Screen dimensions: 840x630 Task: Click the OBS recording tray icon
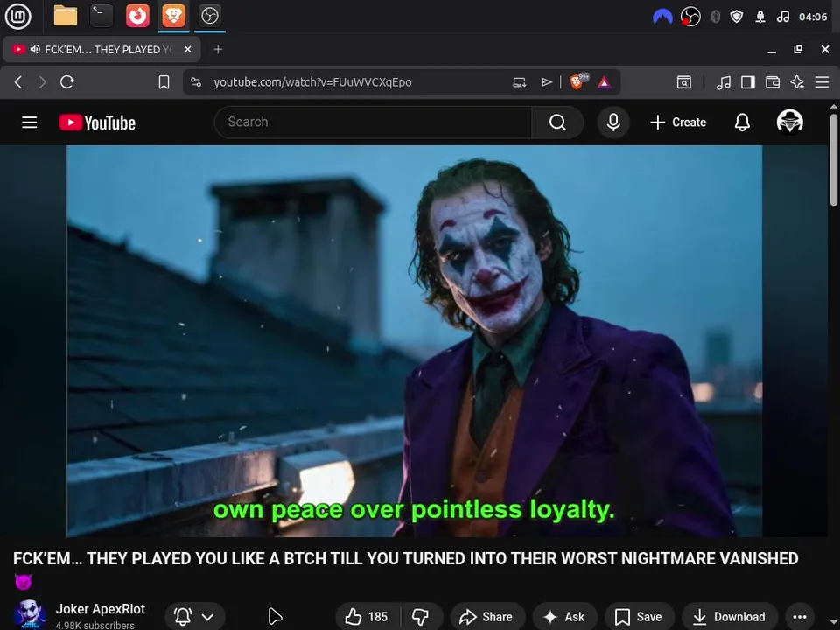[x=690, y=17]
